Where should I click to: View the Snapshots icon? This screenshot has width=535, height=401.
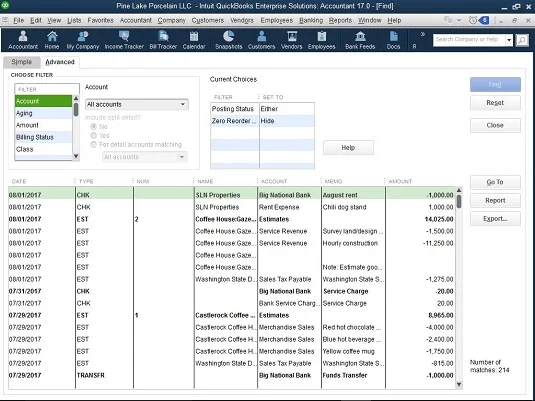click(229, 40)
